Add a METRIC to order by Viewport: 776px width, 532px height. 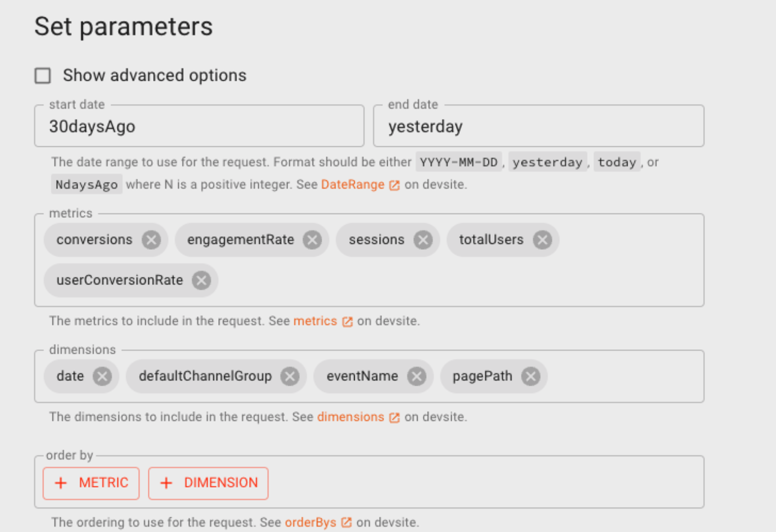pyautogui.click(x=91, y=483)
